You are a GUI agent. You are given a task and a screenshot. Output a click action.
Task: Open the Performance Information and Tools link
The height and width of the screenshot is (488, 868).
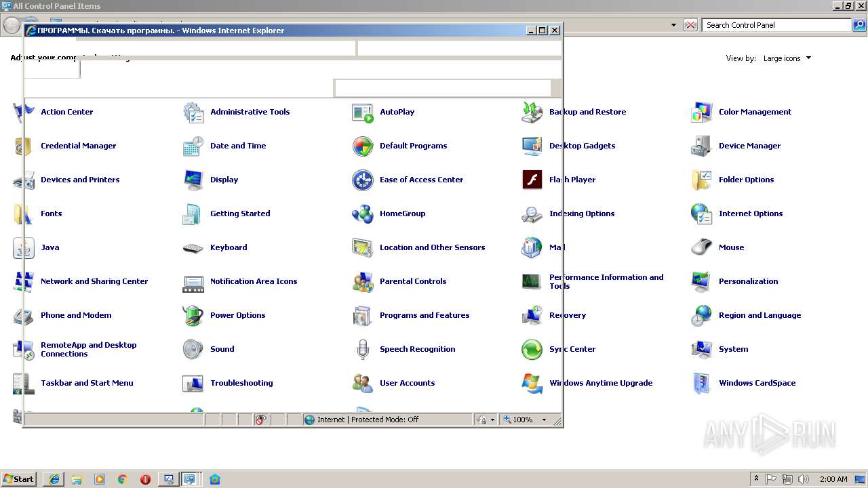[606, 281]
